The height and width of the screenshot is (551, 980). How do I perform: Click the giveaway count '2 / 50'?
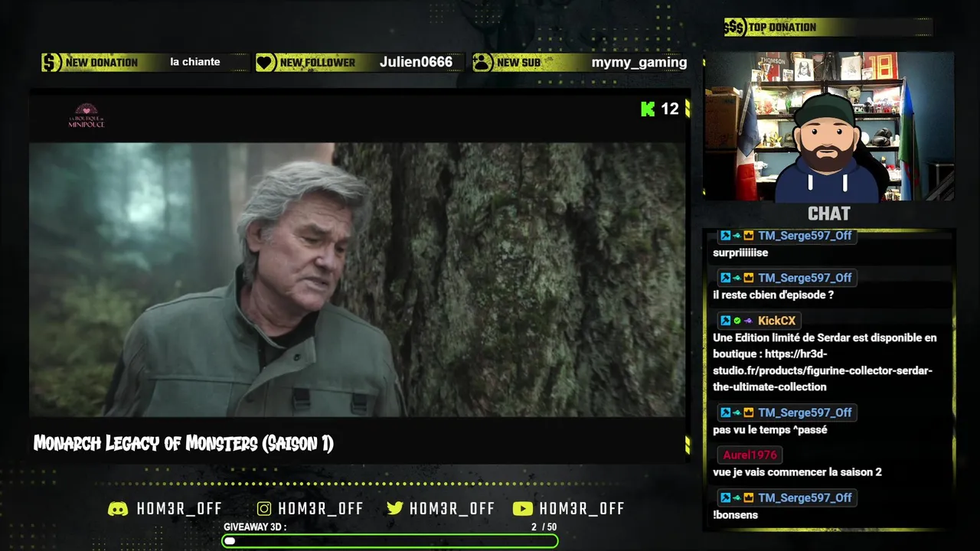click(544, 527)
